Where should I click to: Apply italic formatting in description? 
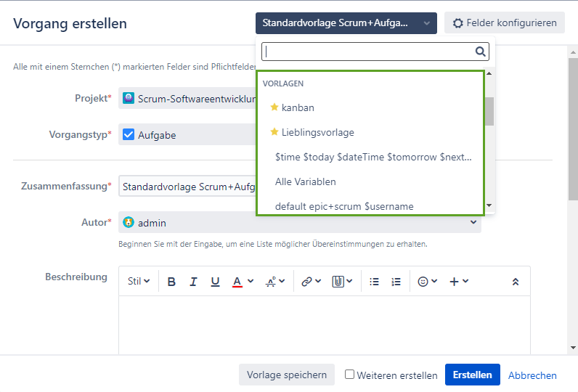tap(193, 282)
